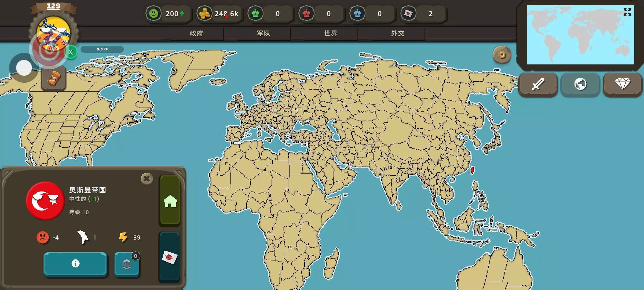This screenshot has height=290, width=644.
Task: Open the settings gear on map
Action: [x=502, y=55]
